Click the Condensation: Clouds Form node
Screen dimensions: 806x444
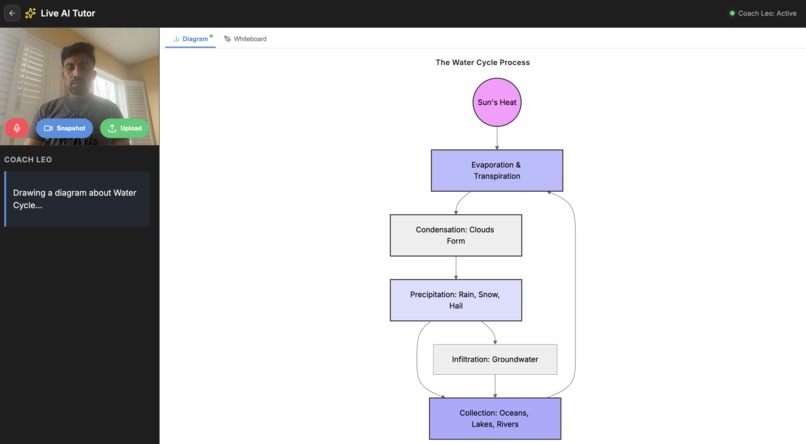tap(455, 235)
